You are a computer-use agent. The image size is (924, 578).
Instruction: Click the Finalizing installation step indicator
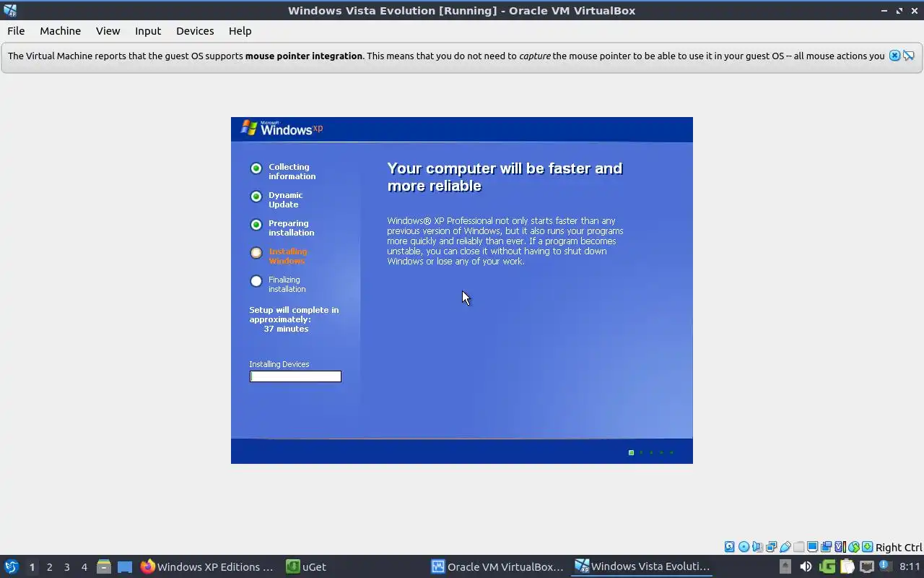click(x=256, y=281)
